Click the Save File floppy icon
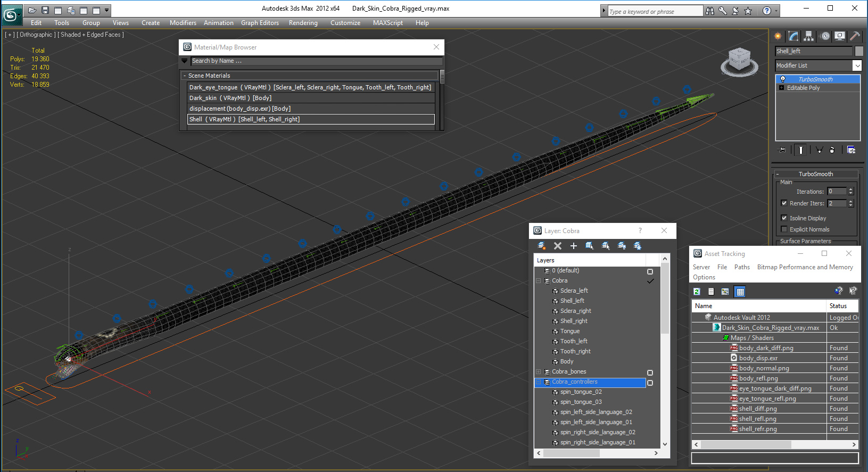The width and height of the screenshot is (868, 472). 45,10
